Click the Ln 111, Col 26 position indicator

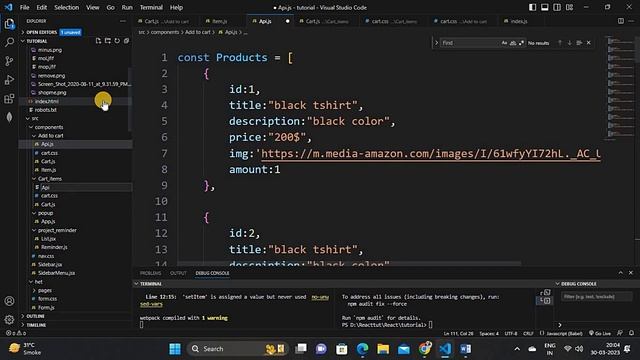(458, 333)
